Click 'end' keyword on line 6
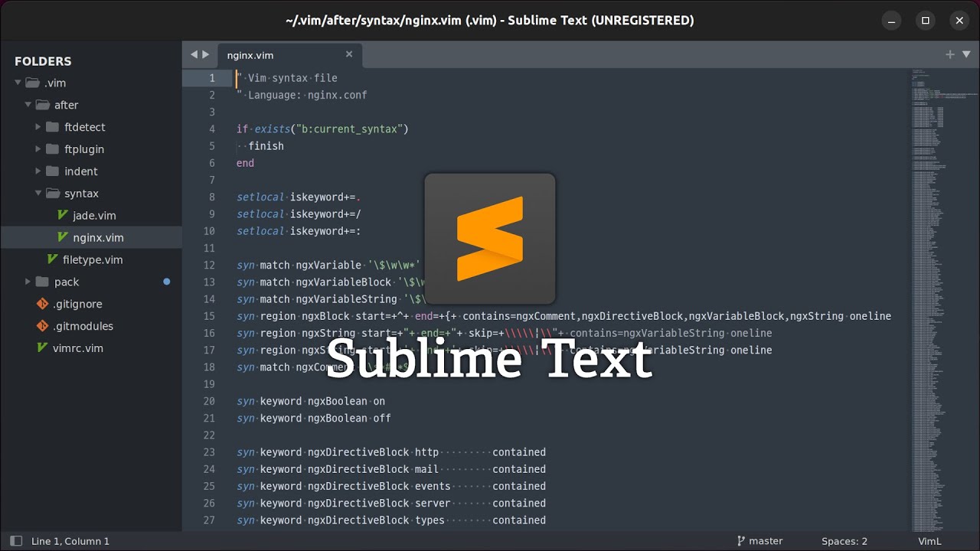 (x=245, y=163)
